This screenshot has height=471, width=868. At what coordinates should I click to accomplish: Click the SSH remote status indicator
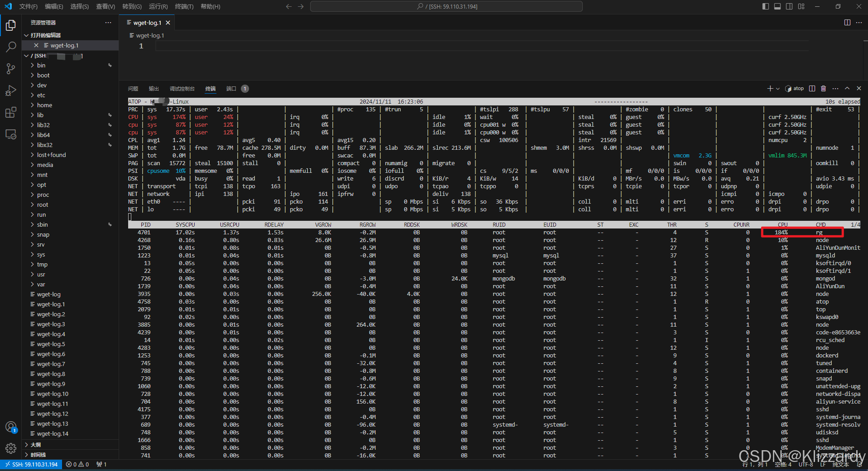(x=31, y=464)
